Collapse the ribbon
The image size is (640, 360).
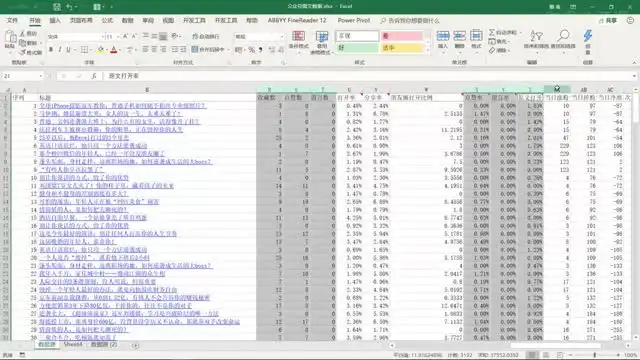pyautogui.click(x=634, y=62)
